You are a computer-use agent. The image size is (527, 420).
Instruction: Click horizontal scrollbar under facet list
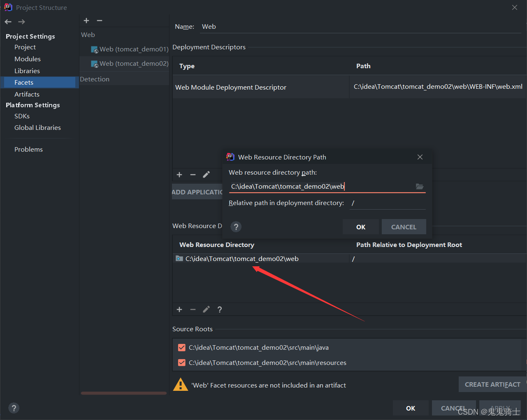(x=124, y=393)
